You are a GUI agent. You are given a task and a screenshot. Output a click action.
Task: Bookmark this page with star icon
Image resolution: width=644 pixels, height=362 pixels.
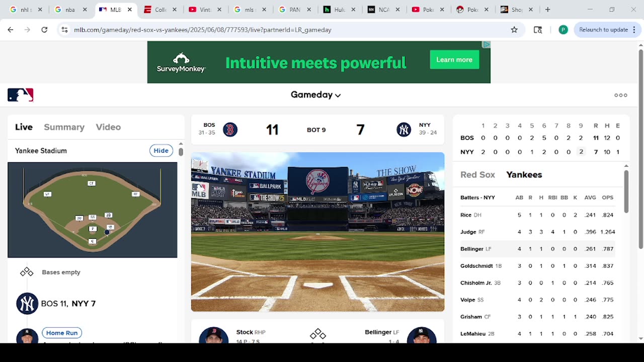(x=514, y=30)
